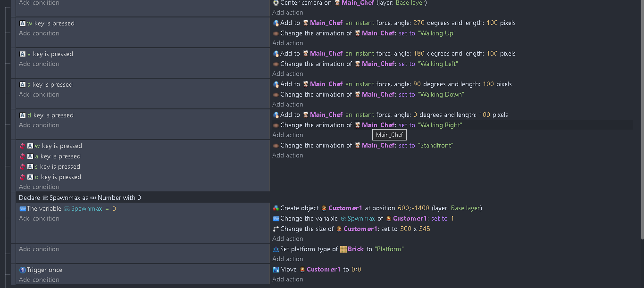Image resolution: width=644 pixels, height=288 pixels.
Task: Click the Create object Customer1 action icon
Action: coord(276,208)
